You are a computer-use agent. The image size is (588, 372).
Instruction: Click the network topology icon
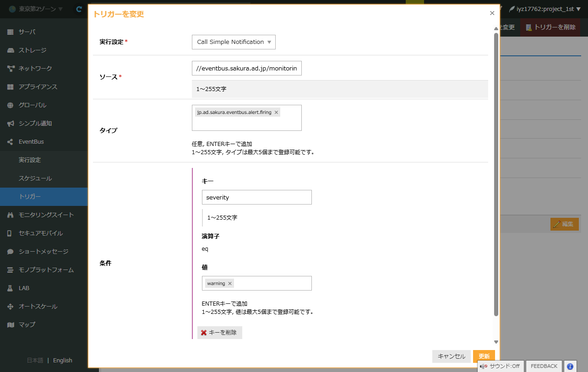11,69
